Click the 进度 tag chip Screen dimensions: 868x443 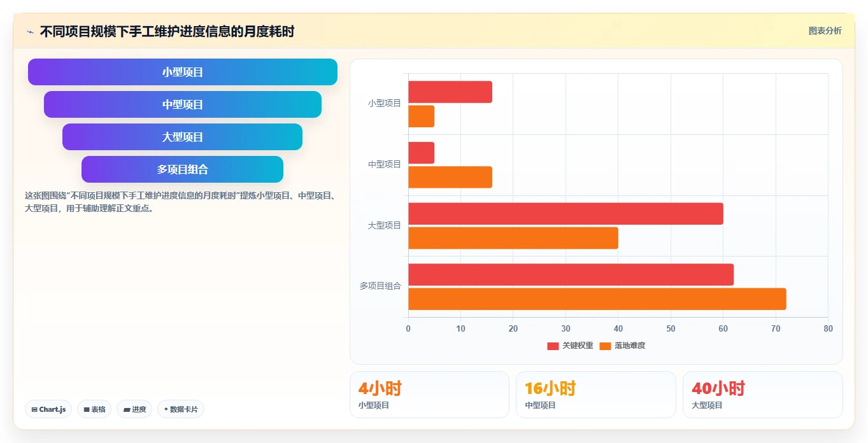(134, 409)
